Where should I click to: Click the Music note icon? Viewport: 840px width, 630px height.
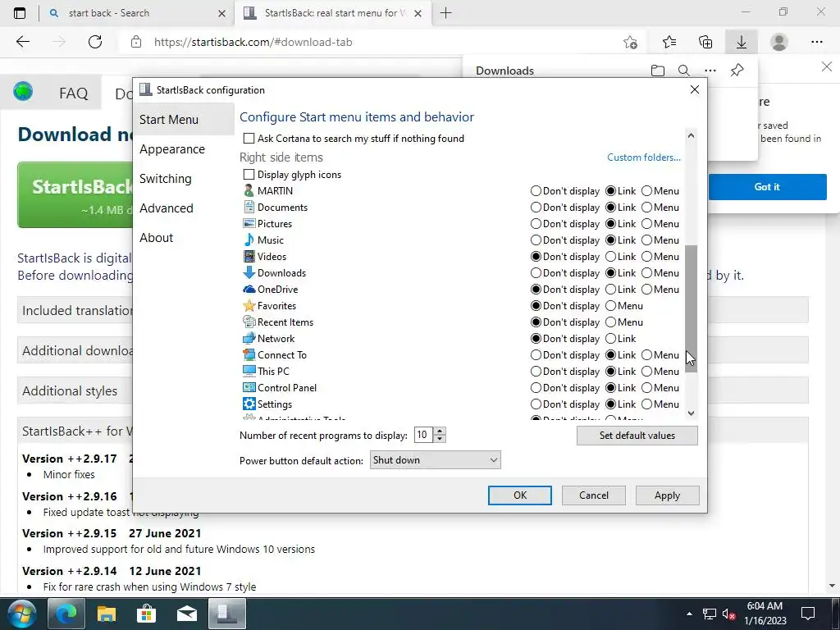point(249,240)
